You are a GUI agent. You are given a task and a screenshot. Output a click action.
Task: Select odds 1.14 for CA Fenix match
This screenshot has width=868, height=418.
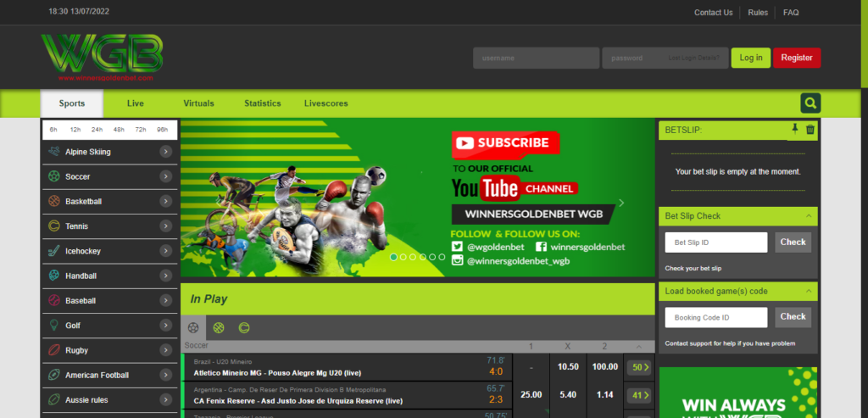click(x=604, y=395)
